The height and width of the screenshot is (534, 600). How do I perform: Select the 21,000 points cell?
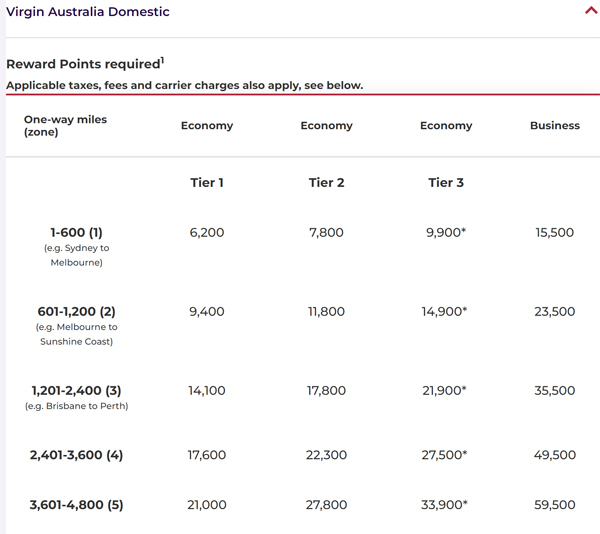207,505
